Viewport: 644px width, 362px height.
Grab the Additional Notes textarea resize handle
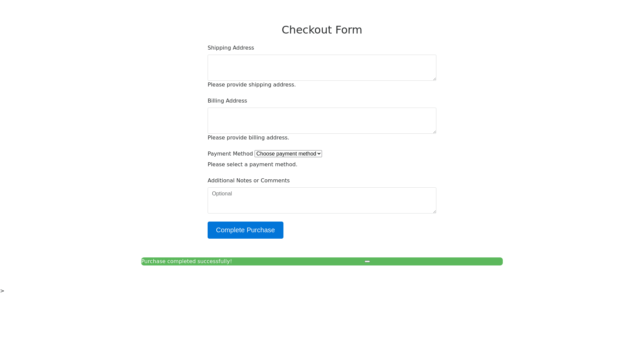click(434, 212)
